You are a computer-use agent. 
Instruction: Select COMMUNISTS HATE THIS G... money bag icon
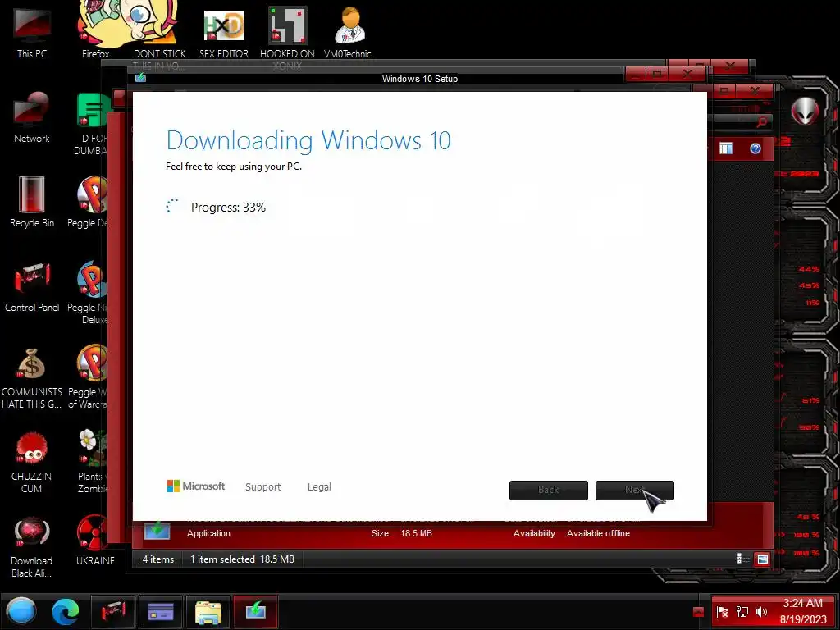(32, 377)
